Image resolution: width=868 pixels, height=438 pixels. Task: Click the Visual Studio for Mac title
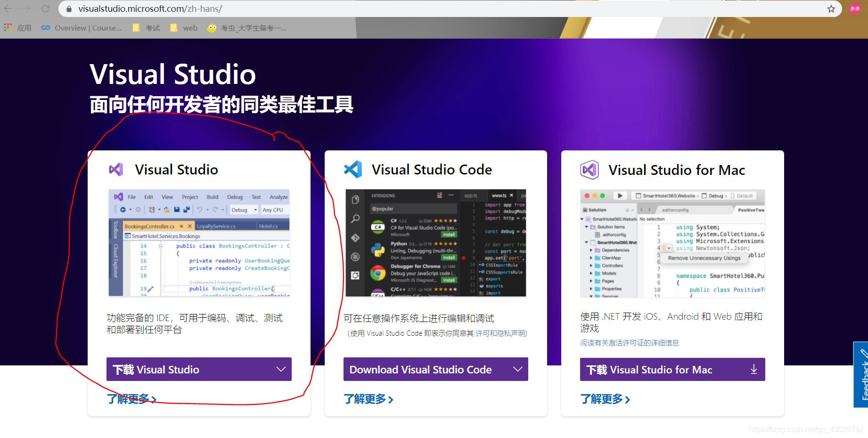coord(677,170)
